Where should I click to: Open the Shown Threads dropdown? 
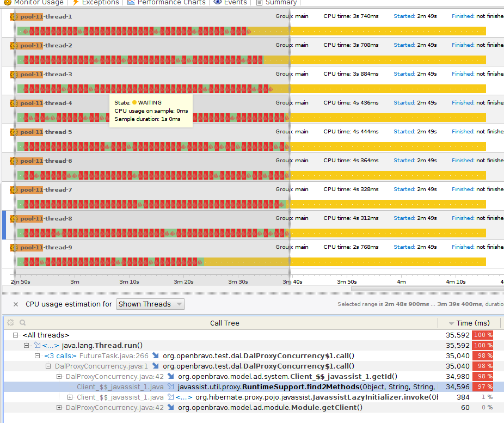pyautogui.click(x=150, y=304)
